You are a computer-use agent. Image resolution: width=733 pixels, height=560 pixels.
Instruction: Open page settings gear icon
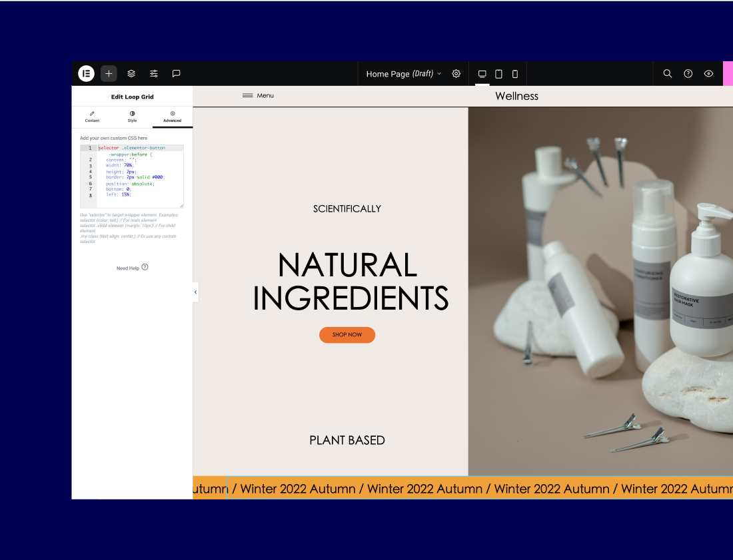coord(456,73)
